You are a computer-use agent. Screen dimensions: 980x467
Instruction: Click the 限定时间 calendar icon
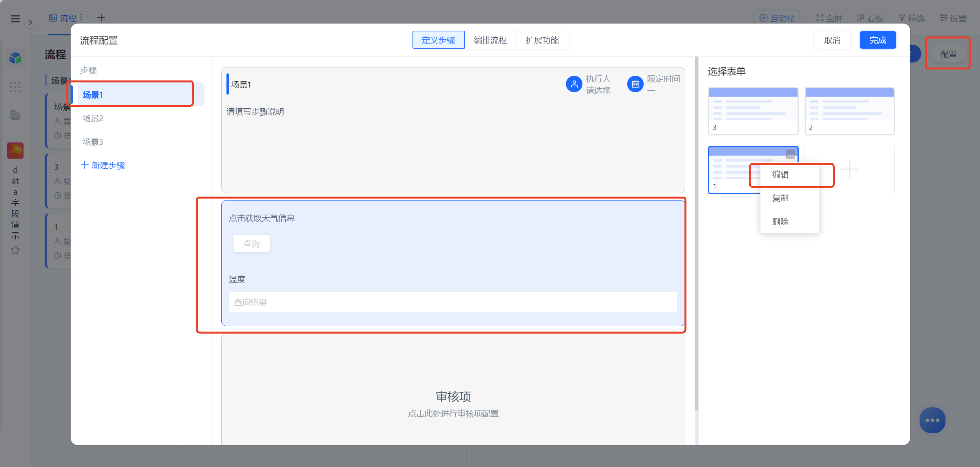click(x=635, y=84)
